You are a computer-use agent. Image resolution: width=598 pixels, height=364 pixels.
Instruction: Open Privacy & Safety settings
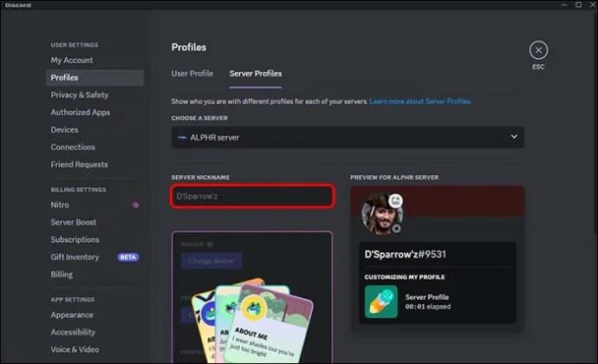click(80, 94)
